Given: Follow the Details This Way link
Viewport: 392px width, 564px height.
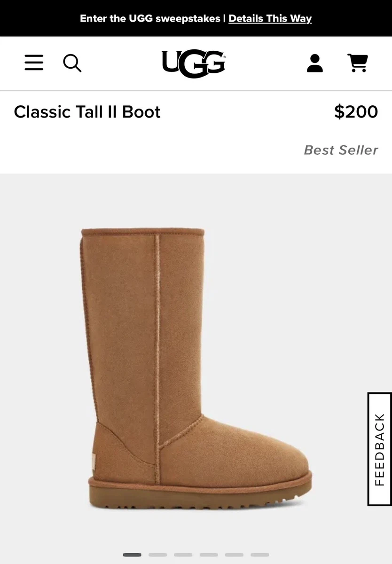Looking at the screenshot, I should coord(270,18).
